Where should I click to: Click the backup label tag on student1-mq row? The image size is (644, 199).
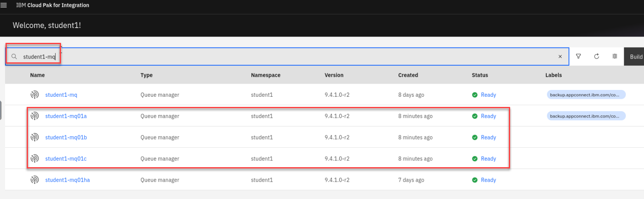coord(586,95)
